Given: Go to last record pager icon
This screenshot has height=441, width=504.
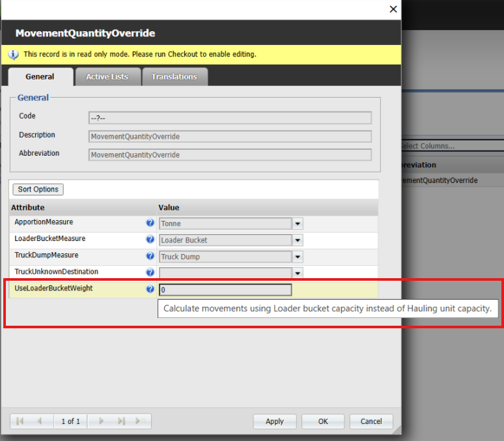Looking at the screenshot, I should pyautogui.click(x=121, y=421).
